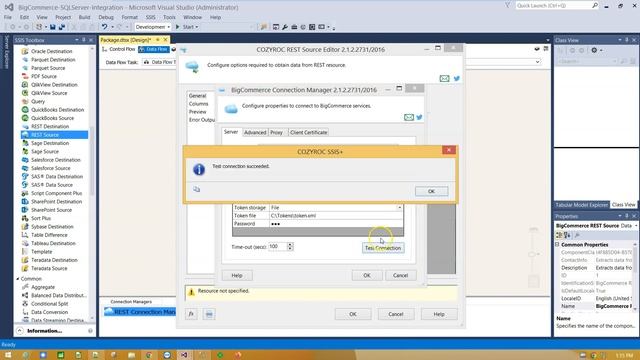Expand the Information section in the SSIS Toolbox
This screenshot has width=640, height=360.
pyautogui.click(x=19, y=331)
